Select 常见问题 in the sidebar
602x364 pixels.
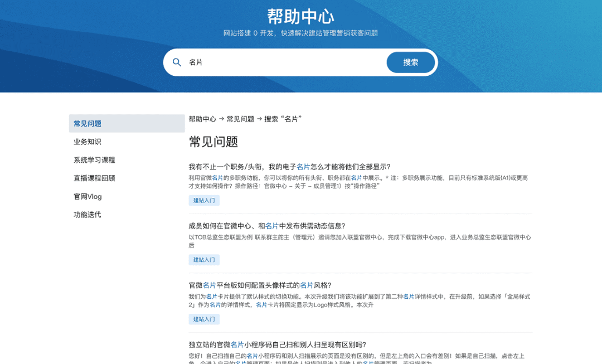coord(88,124)
